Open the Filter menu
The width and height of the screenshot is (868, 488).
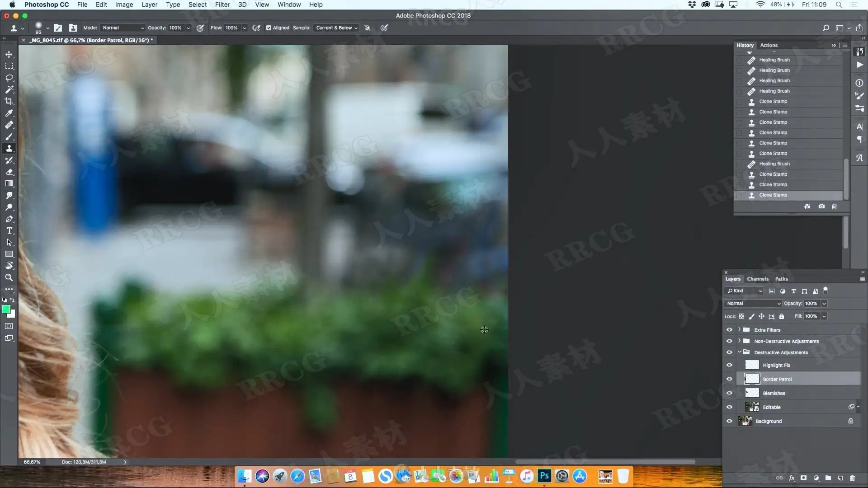tap(222, 5)
